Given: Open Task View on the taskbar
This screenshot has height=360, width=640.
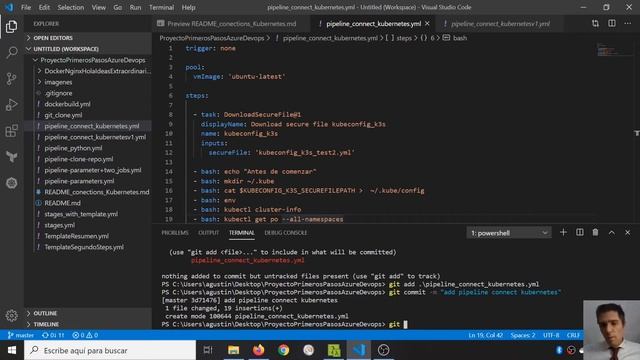Looking at the screenshot, I should click(208, 350).
